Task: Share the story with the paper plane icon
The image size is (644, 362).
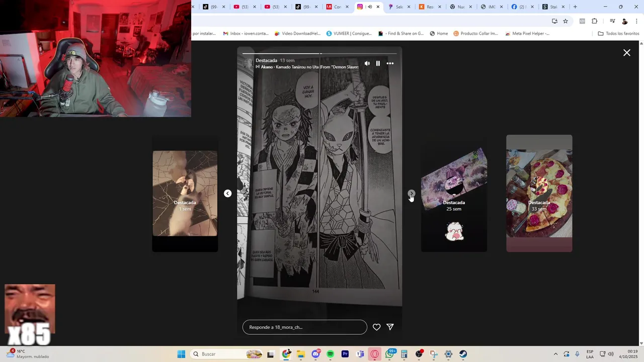Action: tap(390, 327)
